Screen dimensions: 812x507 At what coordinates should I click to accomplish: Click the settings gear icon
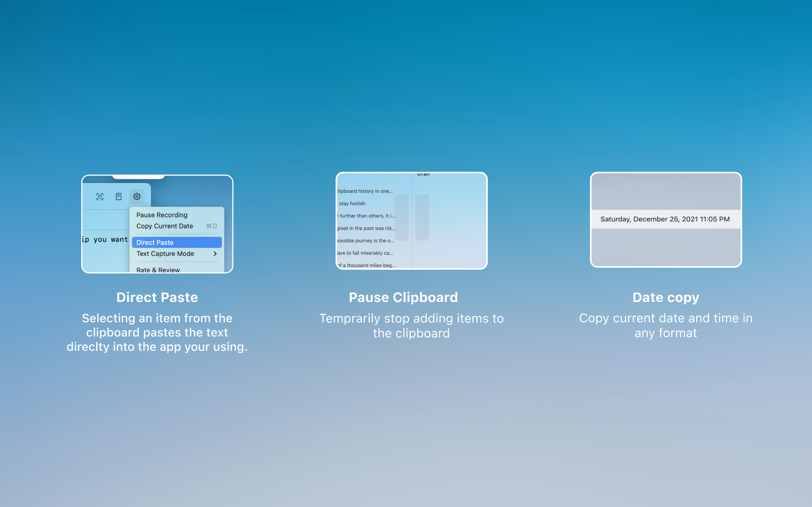click(x=137, y=196)
